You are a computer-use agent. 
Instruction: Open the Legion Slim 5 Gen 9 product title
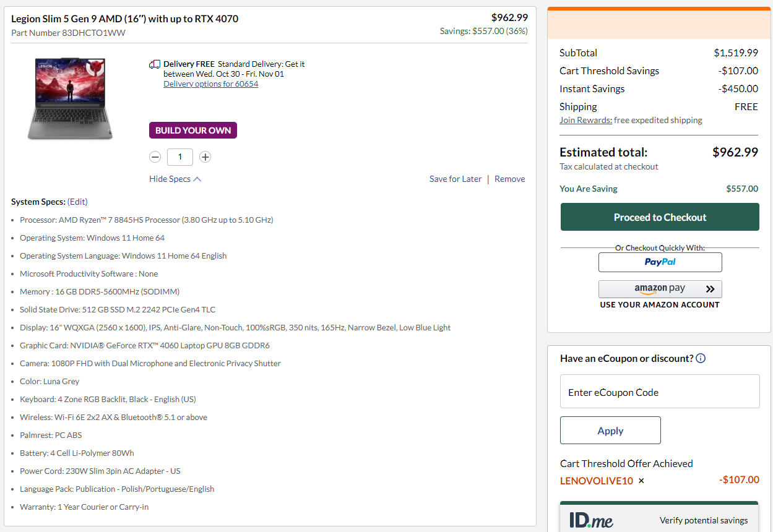(125, 19)
